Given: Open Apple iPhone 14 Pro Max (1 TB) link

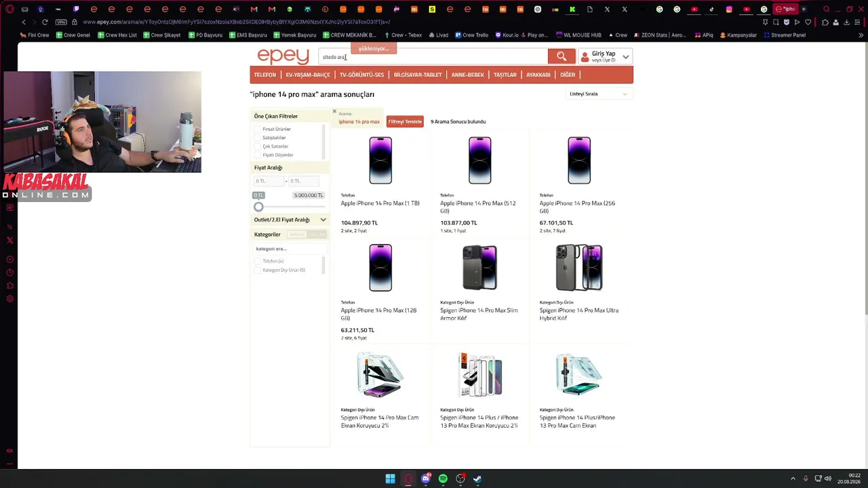Looking at the screenshot, I should click(x=380, y=203).
